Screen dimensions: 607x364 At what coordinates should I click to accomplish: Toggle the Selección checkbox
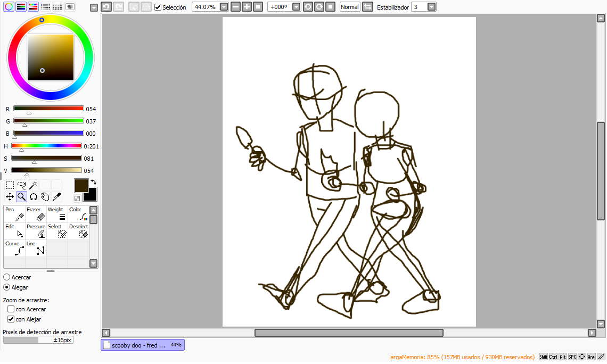coord(158,7)
